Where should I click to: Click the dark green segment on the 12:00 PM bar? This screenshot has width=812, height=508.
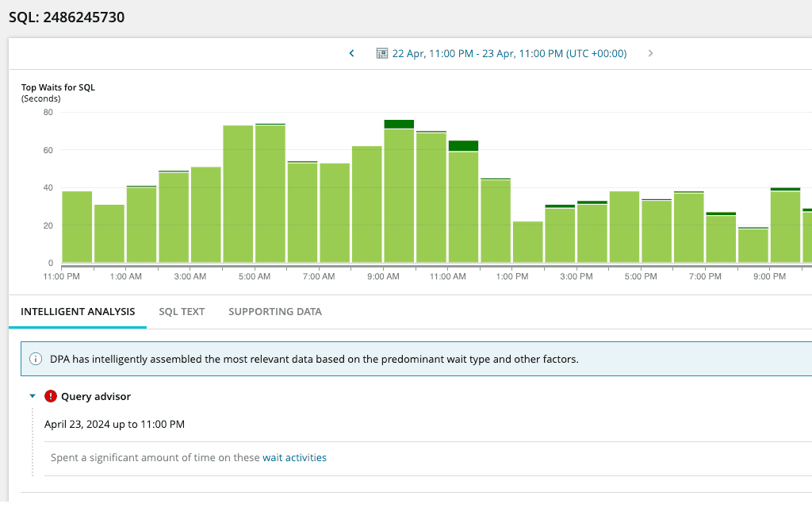463,145
